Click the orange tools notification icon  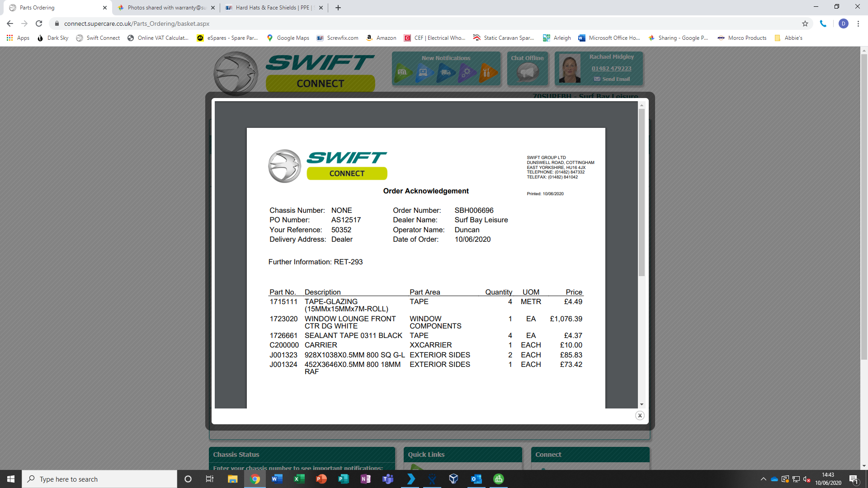(x=487, y=72)
